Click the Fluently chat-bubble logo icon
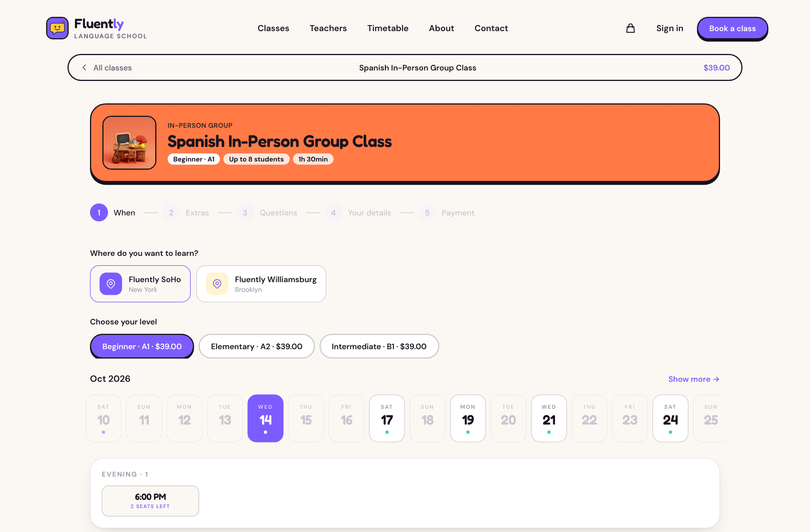 coord(57,28)
